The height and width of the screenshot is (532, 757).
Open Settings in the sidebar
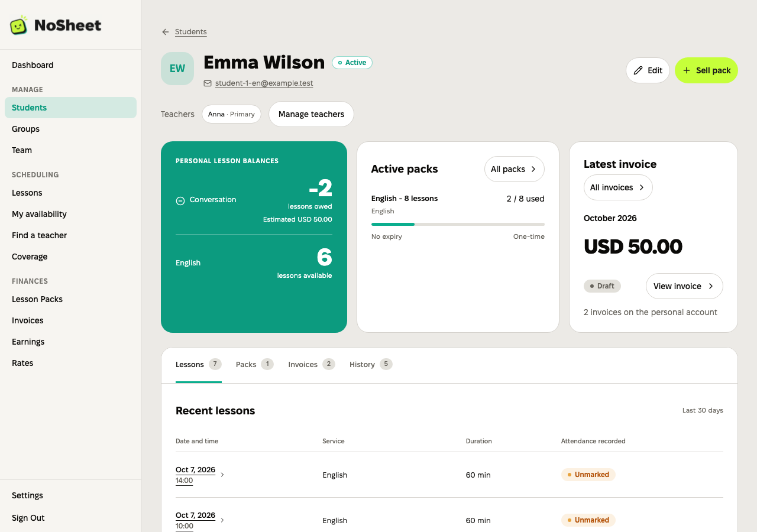(x=70, y=495)
